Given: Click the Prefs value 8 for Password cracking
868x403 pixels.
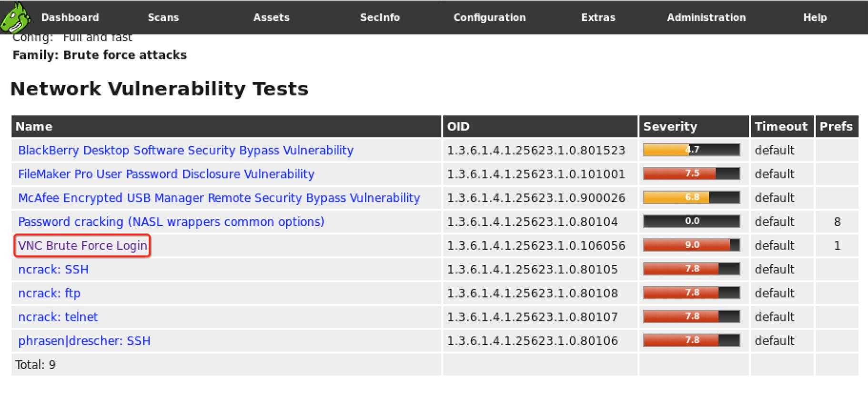Looking at the screenshot, I should pyautogui.click(x=837, y=222).
